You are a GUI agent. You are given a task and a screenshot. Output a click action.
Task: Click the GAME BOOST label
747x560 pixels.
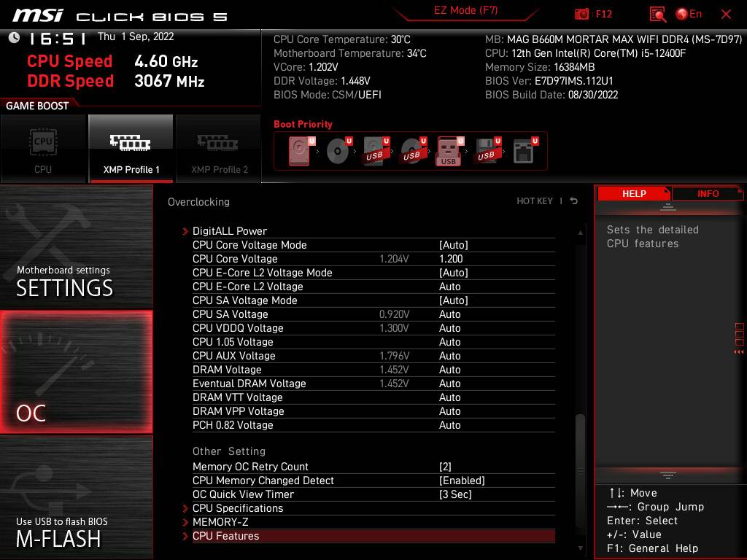pos(37,106)
